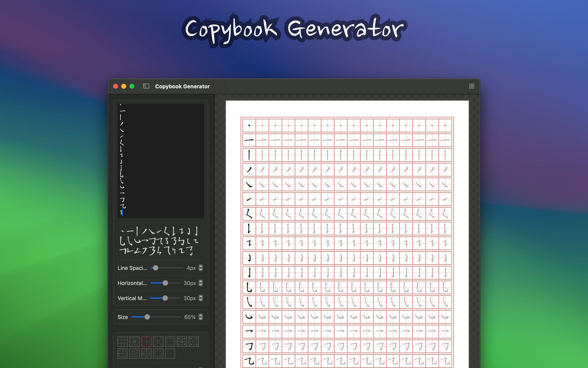The width and height of the screenshot is (588, 368).
Task: Select the dashed circle only grid style
Action: click(x=158, y=353)
